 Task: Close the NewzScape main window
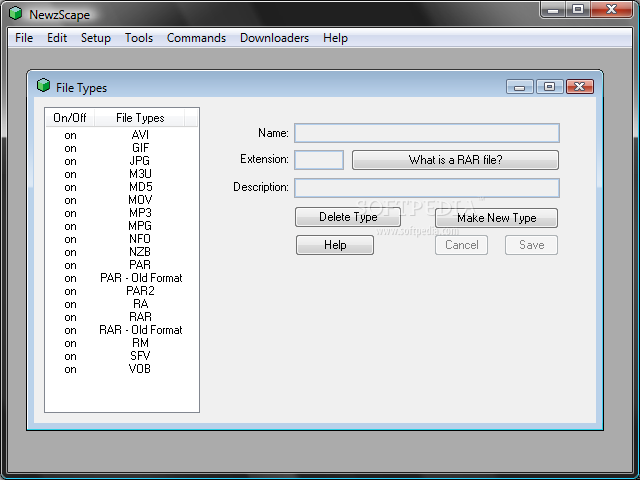click(x=611, y=9)
